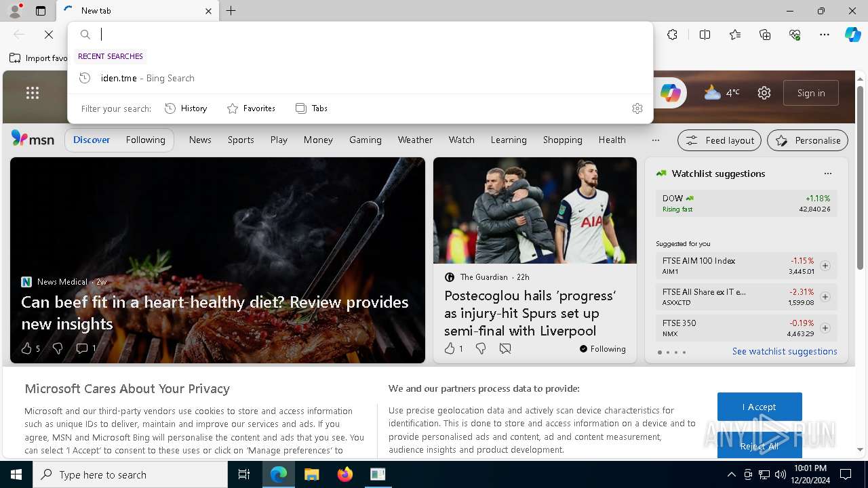Click Copilot icon in search box

671,93
